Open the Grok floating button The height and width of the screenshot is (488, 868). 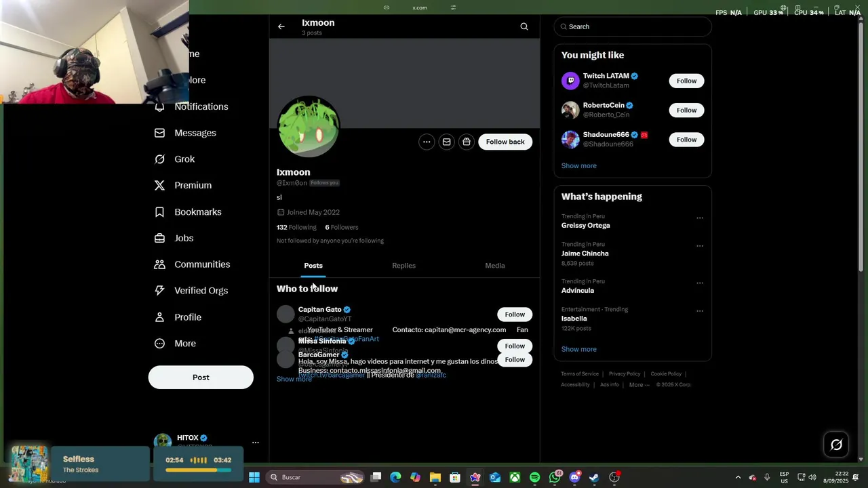click(836, 445)
